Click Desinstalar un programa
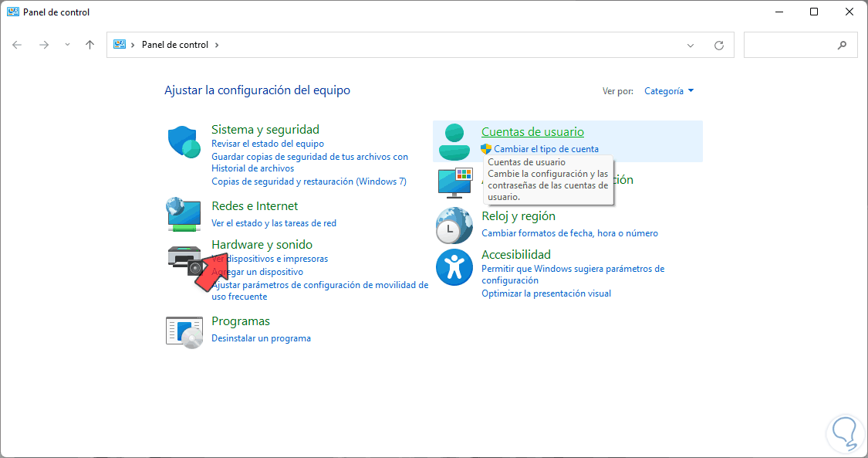The width and height of the screenshot is (868, 458). click(261, 338)
